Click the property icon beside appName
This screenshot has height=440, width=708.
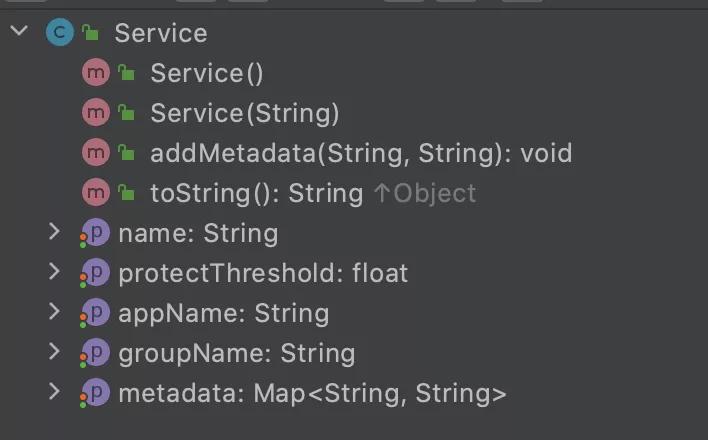click(x=95, y=313)
